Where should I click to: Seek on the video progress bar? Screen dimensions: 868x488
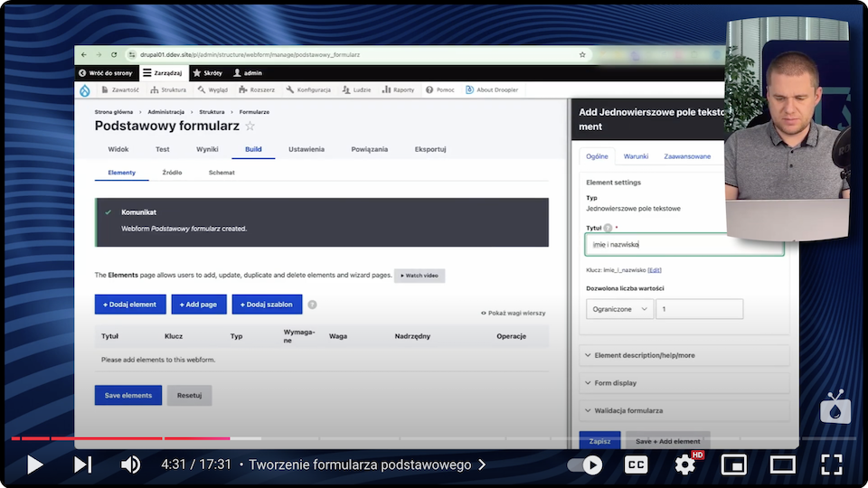click(x=434, y=438)
